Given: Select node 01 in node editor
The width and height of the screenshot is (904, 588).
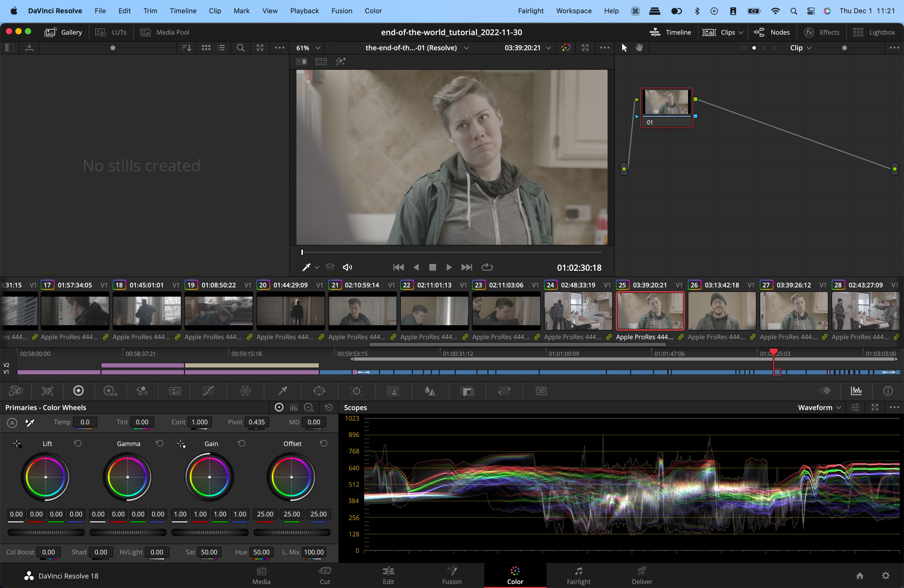Looking at the screenshot, I should (667, 108).
